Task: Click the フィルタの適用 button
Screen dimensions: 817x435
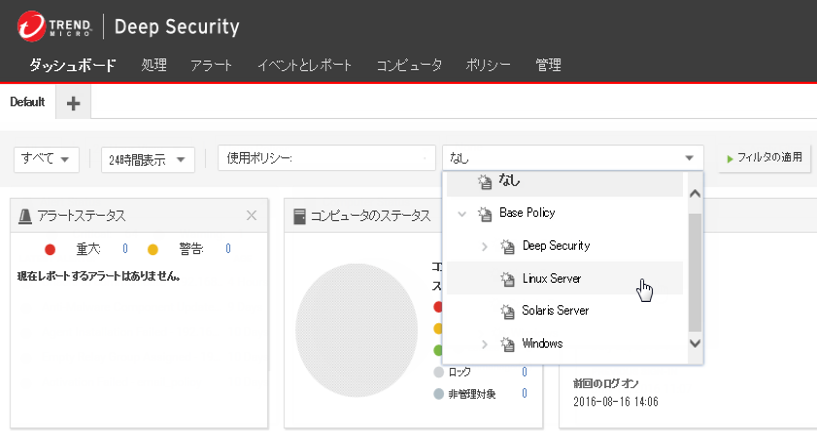Action: (x=764, y=158)
